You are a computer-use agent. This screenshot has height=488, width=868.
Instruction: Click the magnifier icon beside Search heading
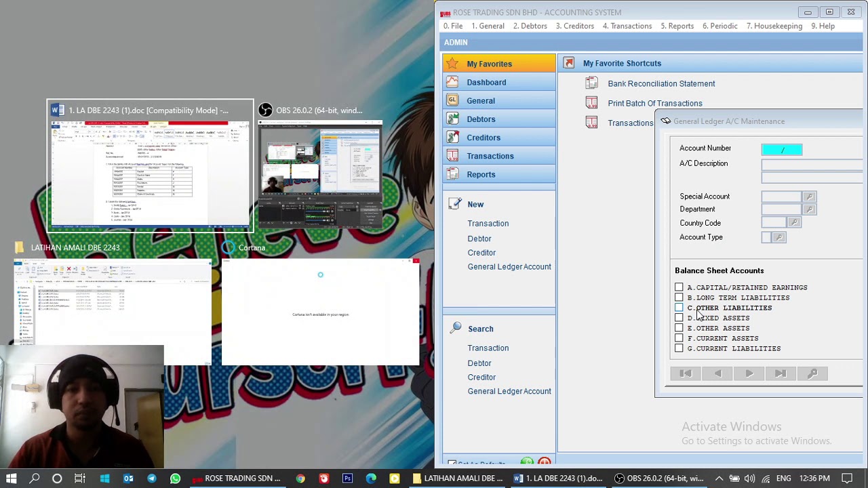click(x=456, y=328)
